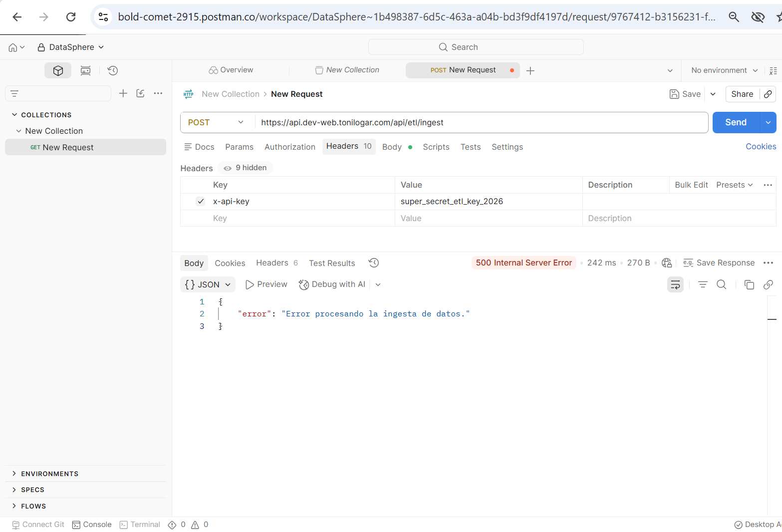The width and height of the screenshot is (782, 532).
Task: Go back with the browser back arrow
Action: click(17, 17)
